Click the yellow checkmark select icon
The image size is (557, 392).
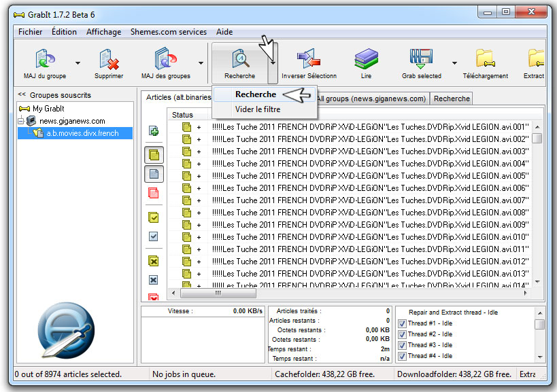154,217
